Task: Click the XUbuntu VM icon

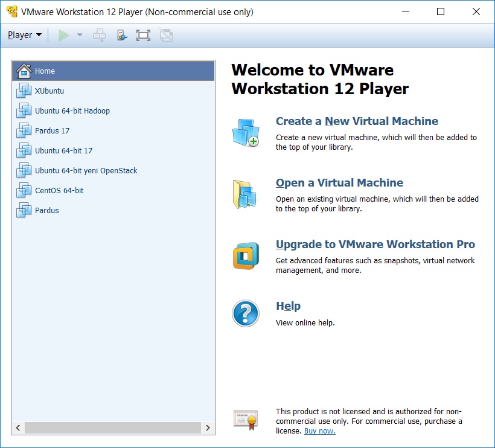Action: [x=24, y=91]
